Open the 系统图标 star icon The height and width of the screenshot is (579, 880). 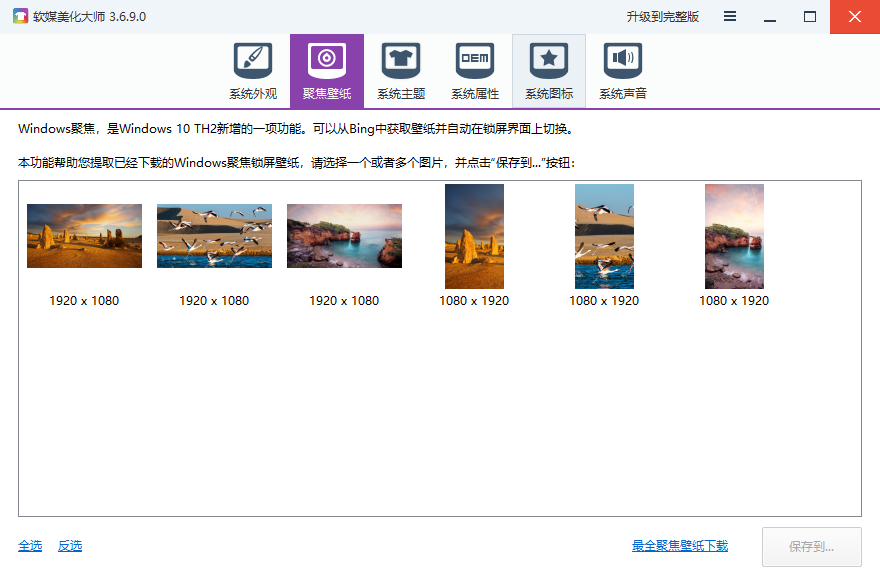[x=549, y=62]
